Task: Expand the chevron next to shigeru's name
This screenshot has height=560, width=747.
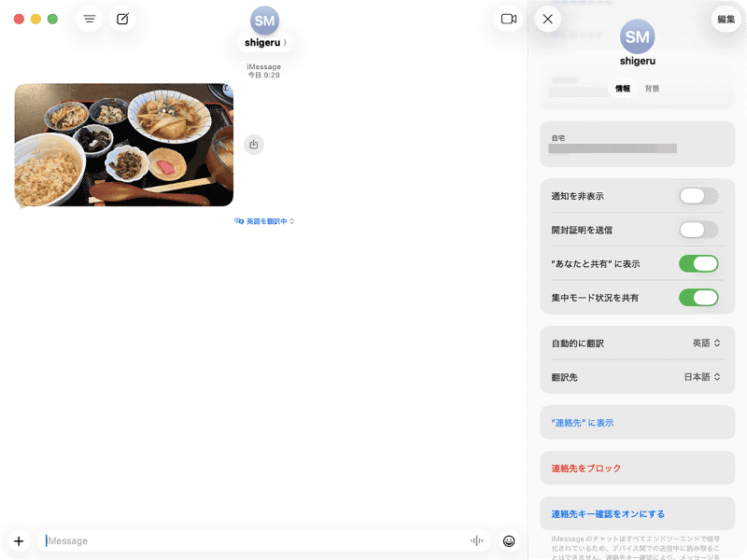Action: [x=283, y=40]
